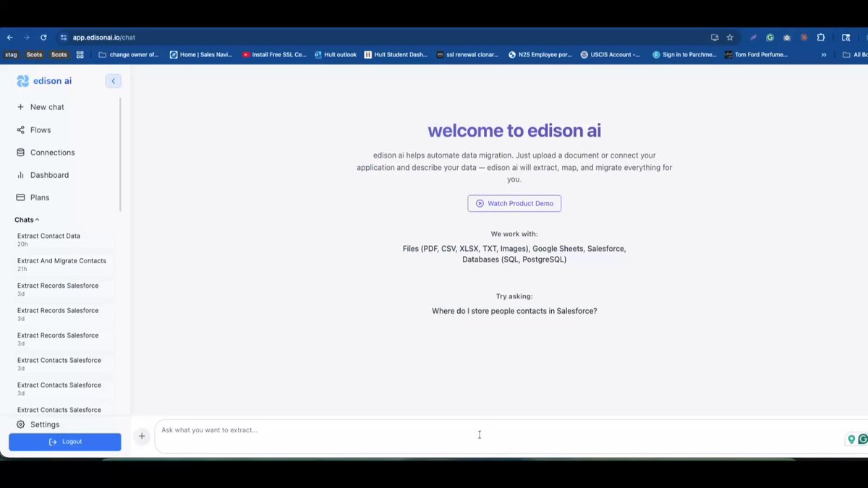Screen dimensions: 868x488
Task: Open the USCIS Account bookmark
Action: [x=610, y=54]
